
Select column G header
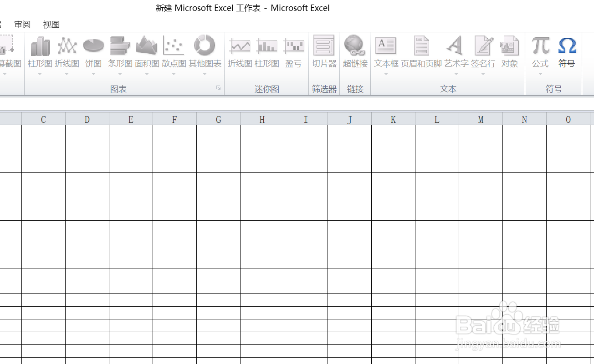[219, 119]
